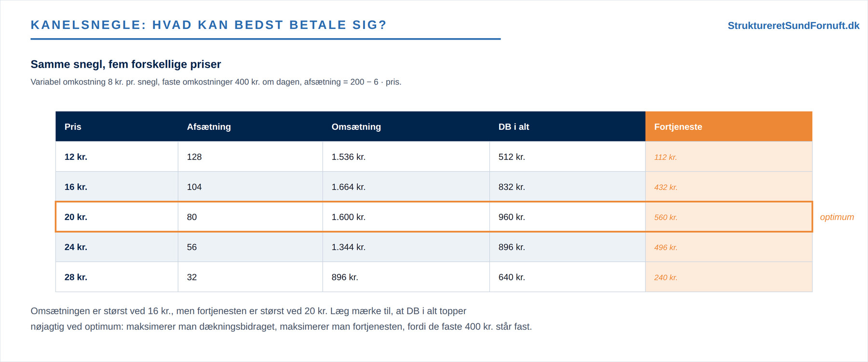Select the 28 kr. price cell

(x=117, y=277)
